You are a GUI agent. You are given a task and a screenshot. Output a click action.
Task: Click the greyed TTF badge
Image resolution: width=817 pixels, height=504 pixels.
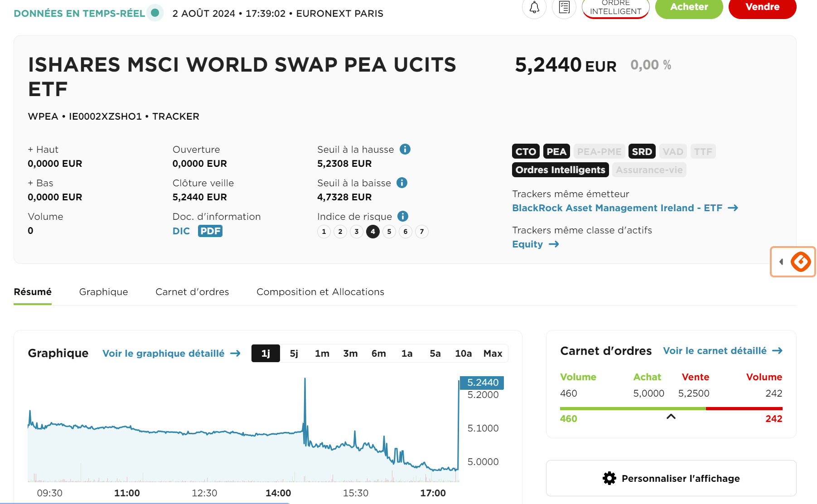tap(703, 151)
